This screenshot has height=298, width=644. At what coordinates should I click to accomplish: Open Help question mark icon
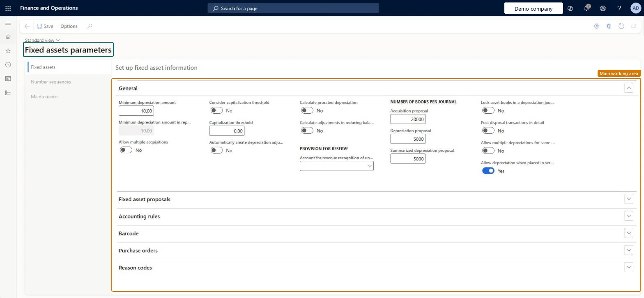click(x=619, y=8)
